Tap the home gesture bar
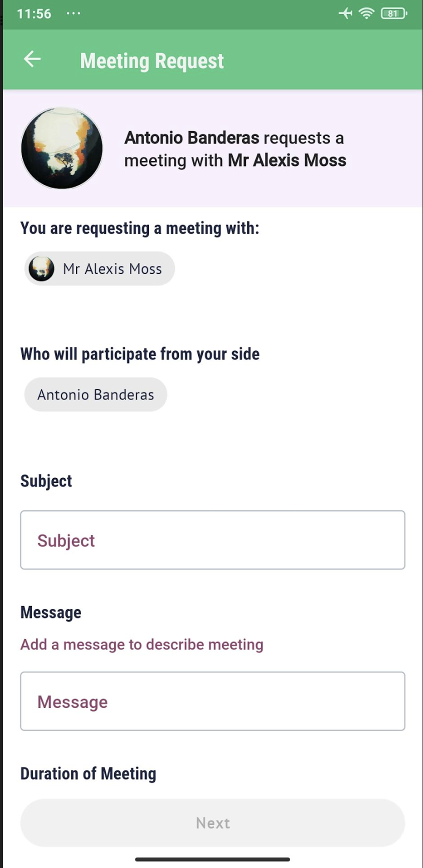 pyautogui.click(x=212, y=859)
